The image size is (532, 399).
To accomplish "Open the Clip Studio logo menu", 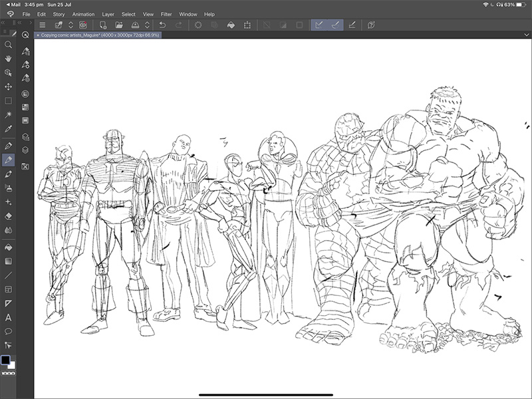I will click(10, 14).
